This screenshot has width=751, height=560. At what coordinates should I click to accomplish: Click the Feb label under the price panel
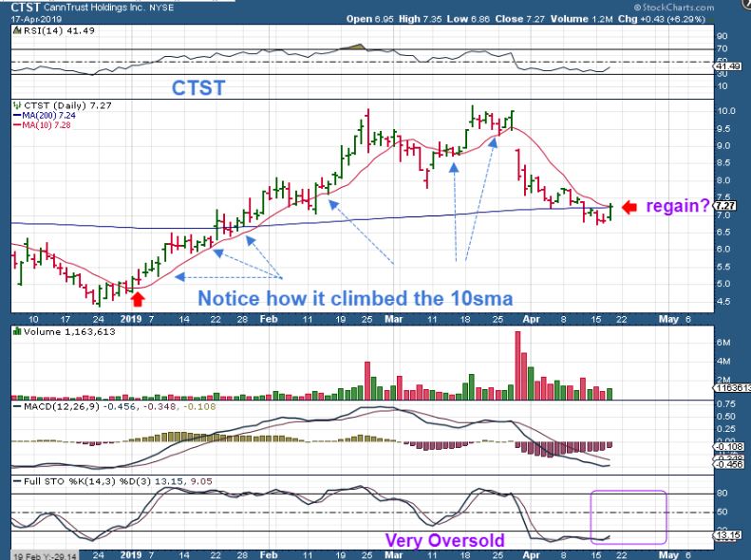pos(269,319)
